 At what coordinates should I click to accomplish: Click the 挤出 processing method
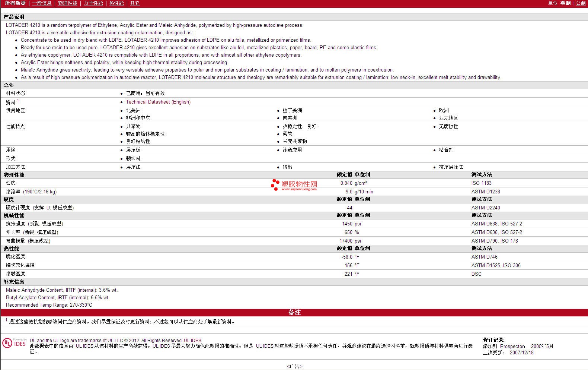pyautogui.click(x=287, y=167)
